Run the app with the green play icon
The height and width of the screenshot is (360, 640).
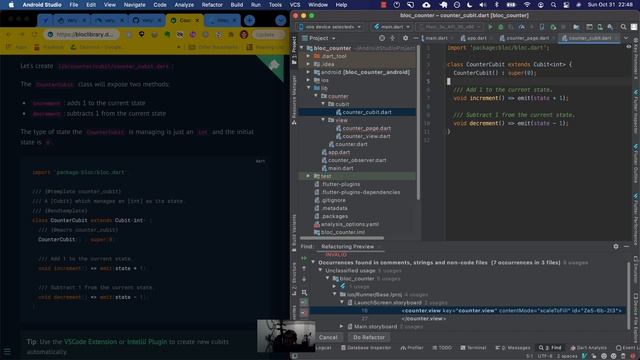[490, 27]
